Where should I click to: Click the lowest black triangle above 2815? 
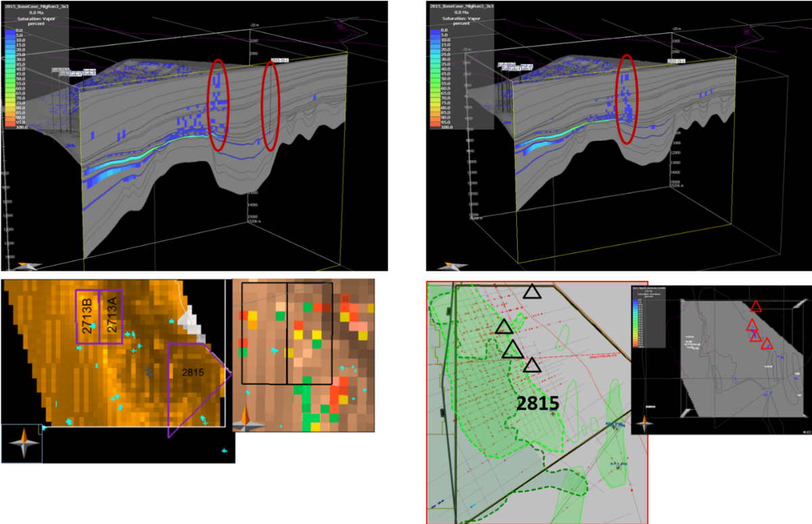(532, 366)
